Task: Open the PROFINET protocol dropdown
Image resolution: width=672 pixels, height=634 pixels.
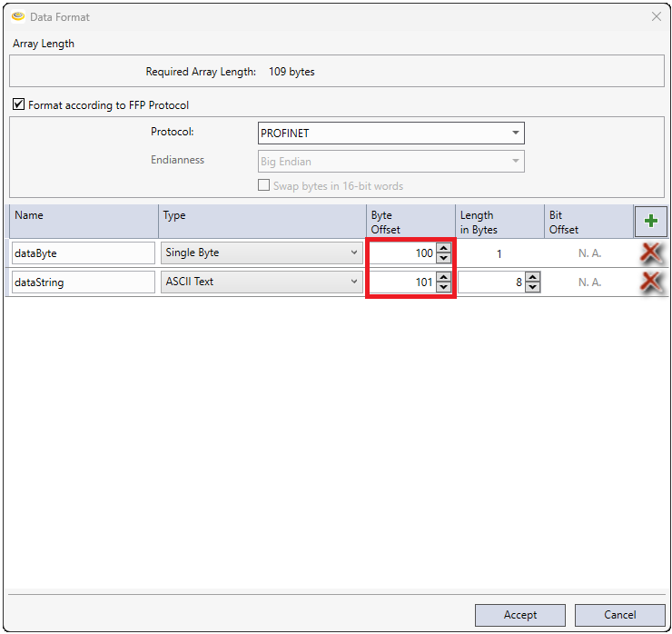Action: point(390,133)
